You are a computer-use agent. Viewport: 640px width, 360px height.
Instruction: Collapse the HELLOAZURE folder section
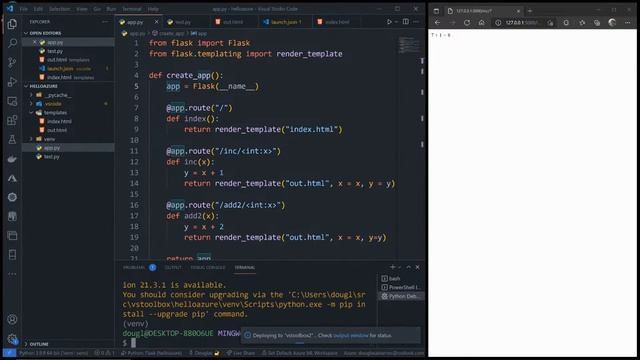click(26, 86)
